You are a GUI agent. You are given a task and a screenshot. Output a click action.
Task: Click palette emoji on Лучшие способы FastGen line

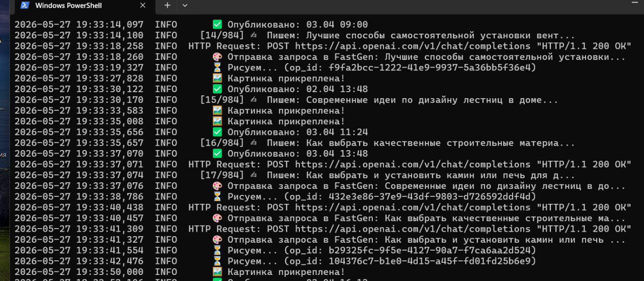[x=217, y=57]
